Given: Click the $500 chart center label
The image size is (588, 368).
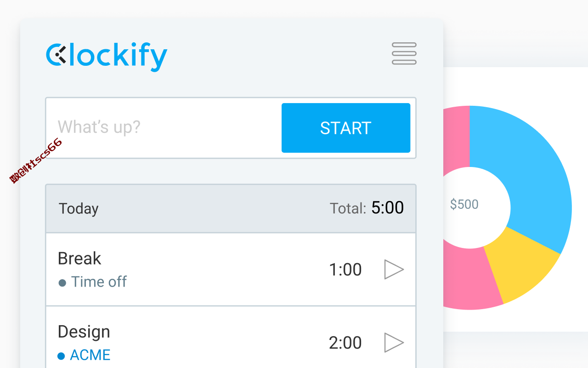Looking at the screenshot, I should 464,204.
